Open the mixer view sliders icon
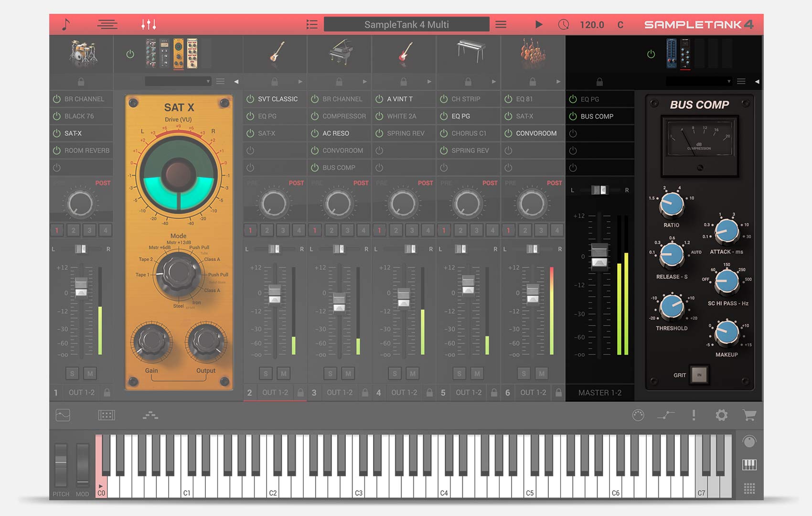Screen dimensions: 812x516 pos(149,24)
